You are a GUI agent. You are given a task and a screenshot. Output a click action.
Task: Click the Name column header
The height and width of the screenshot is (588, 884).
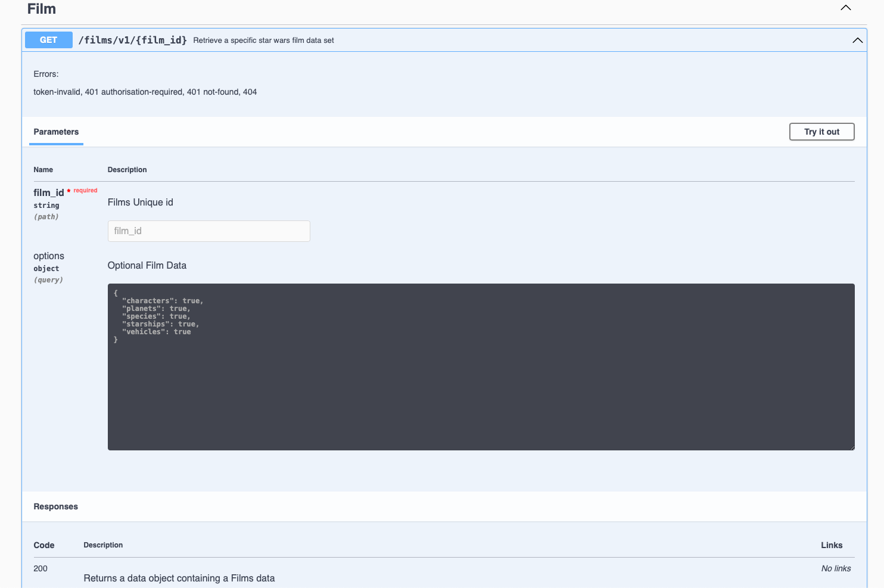(x=43, y=170)
